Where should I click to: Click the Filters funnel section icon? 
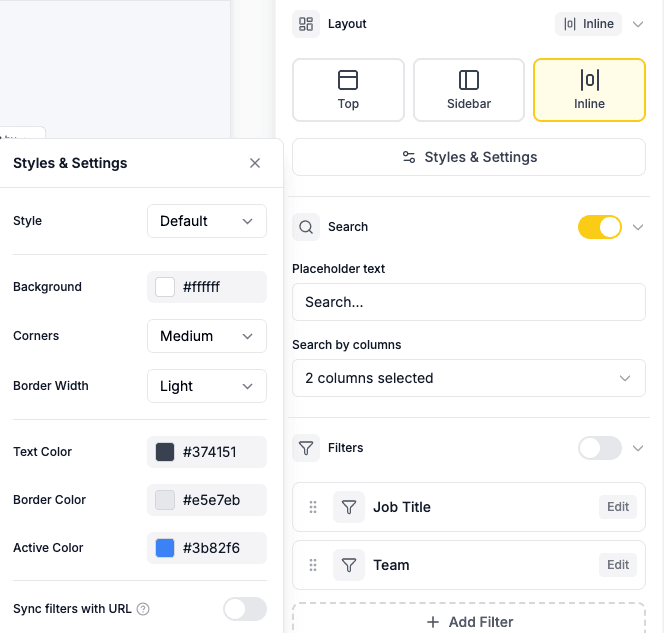click(306, 448)
